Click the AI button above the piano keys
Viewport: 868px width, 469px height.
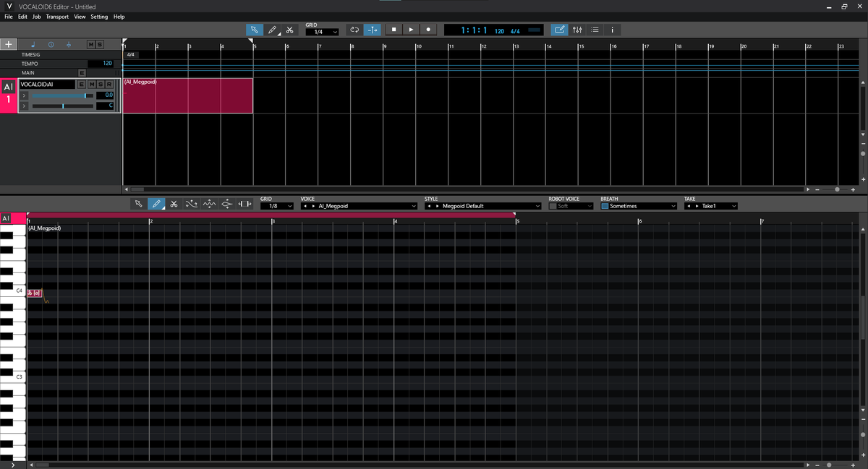6,218
